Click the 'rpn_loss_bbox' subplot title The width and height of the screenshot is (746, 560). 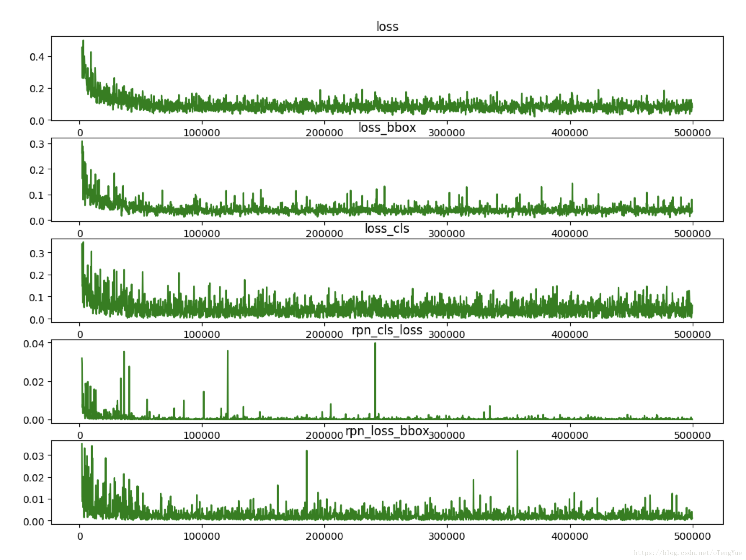[387, 431]
